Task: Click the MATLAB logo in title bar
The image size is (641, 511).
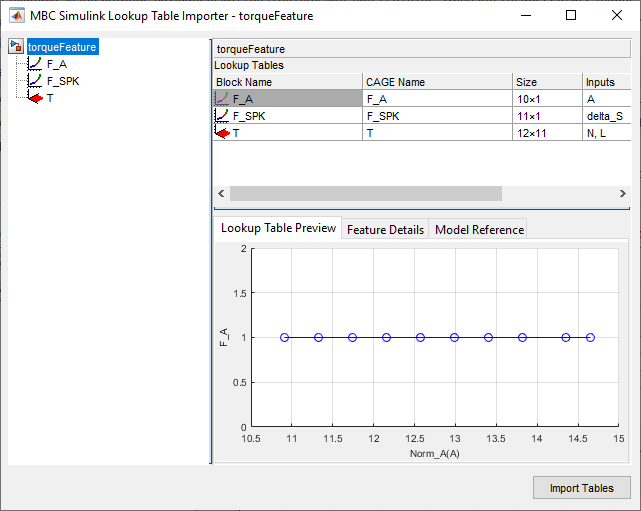Action: [17, 16]
